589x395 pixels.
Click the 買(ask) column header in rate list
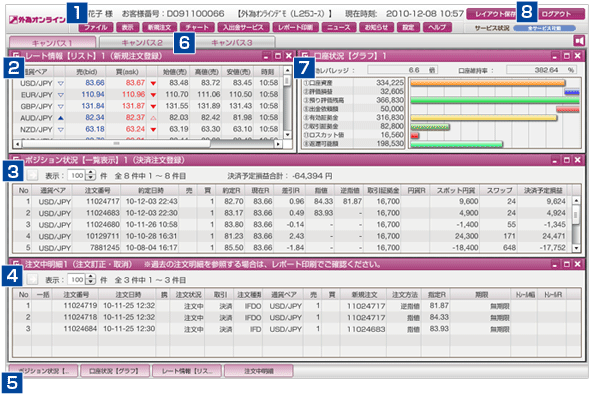pos(127,71)
